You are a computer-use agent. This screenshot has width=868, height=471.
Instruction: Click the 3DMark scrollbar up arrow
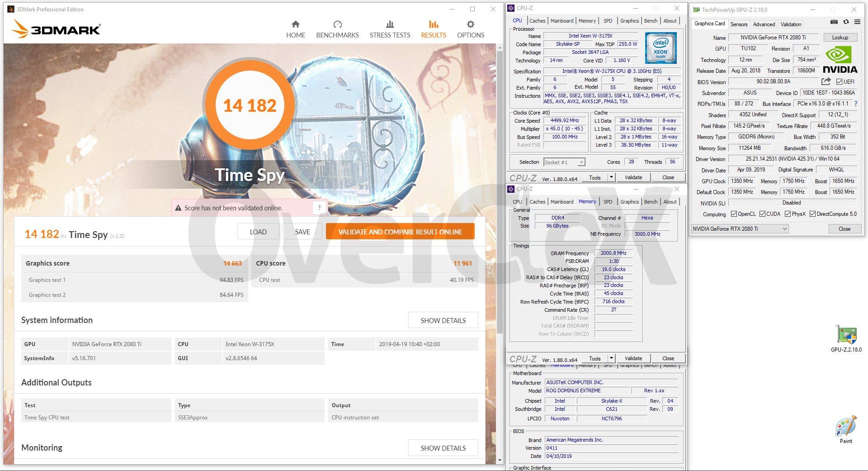[500, 48]
